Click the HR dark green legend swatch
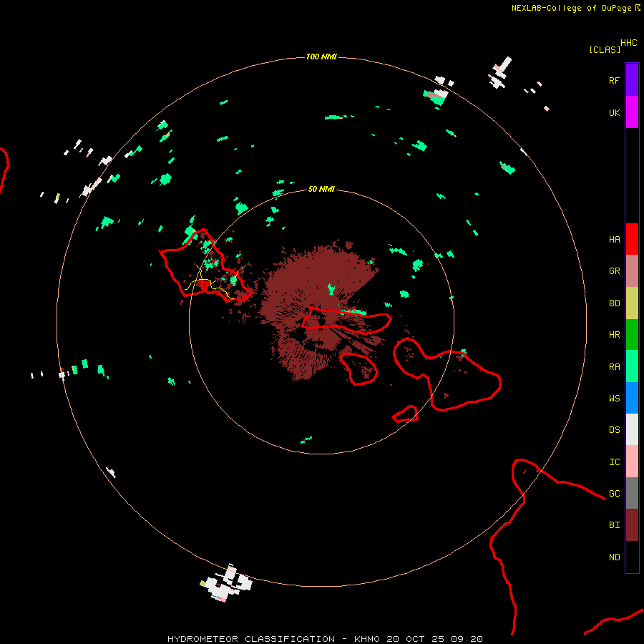Screen dimensions: 644x644 click(632, 335)
